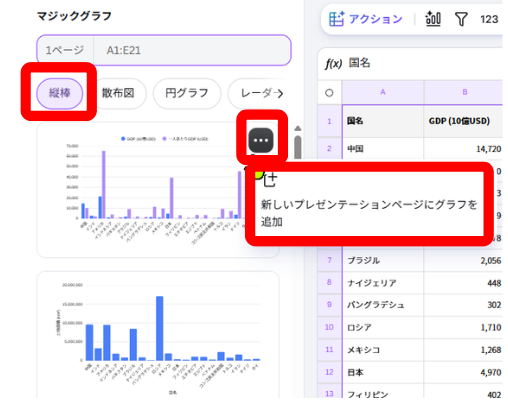Click the ロシア cell
Screen dimensions: 508x401
tap(383, 327)
